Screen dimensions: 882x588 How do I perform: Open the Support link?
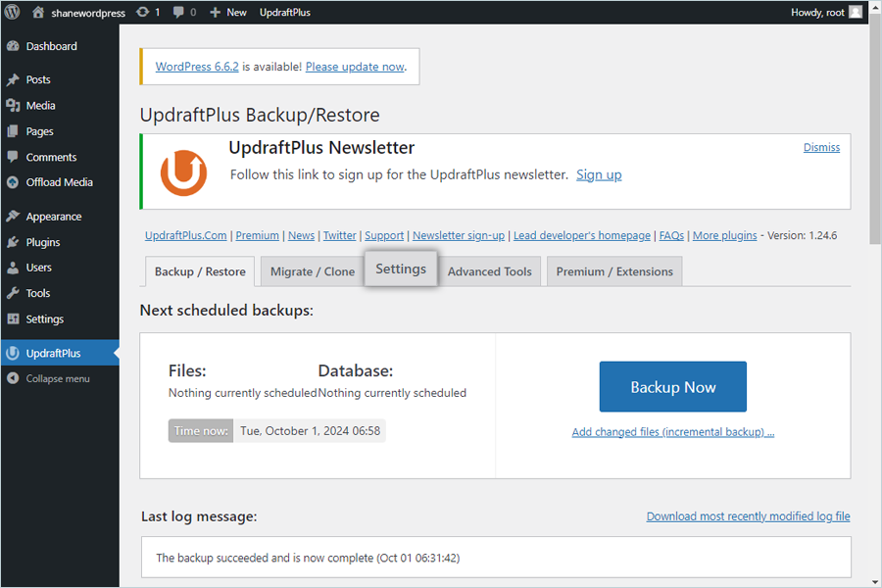coord(384,236)
